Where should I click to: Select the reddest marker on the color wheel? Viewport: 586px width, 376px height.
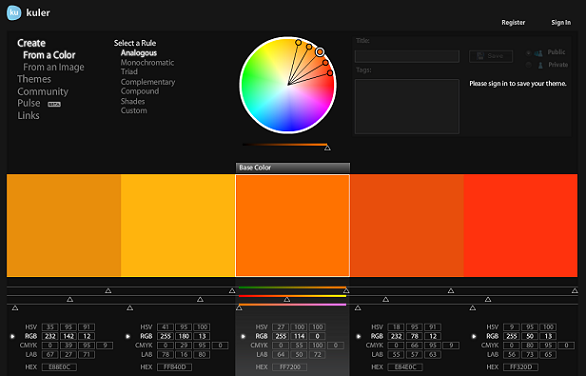click(x=330, y=73)
